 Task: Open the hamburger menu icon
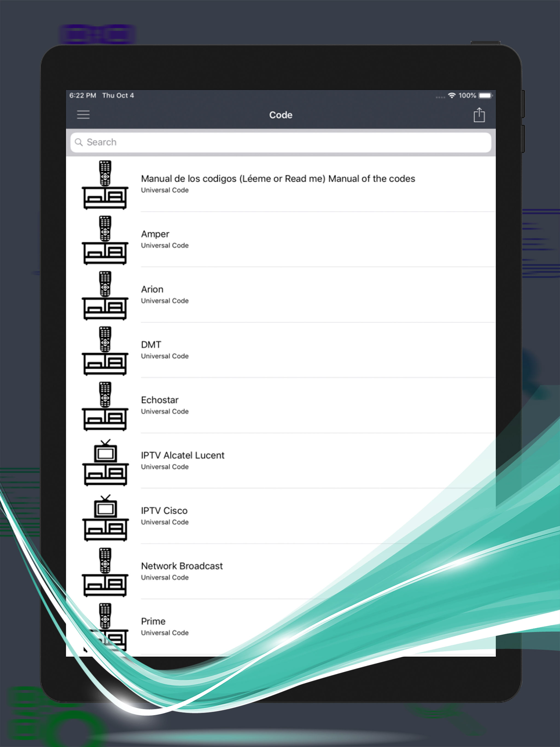pyautogui.click(x=83, y=115)
